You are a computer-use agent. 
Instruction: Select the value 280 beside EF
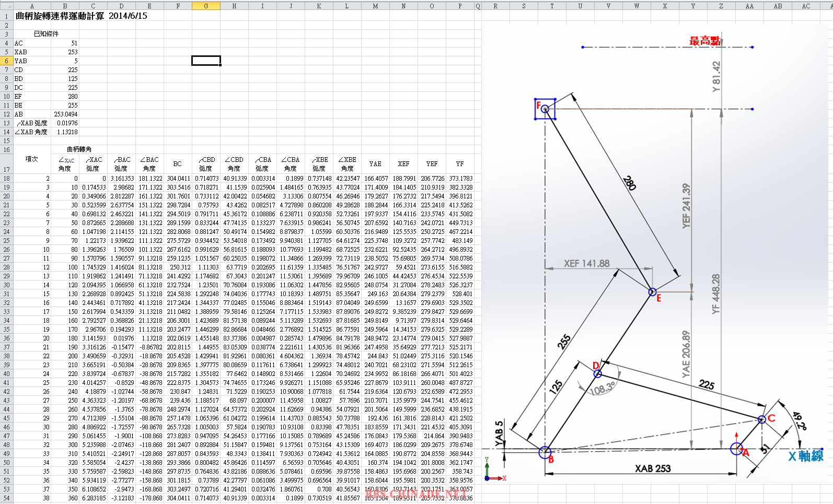[65, 96]
